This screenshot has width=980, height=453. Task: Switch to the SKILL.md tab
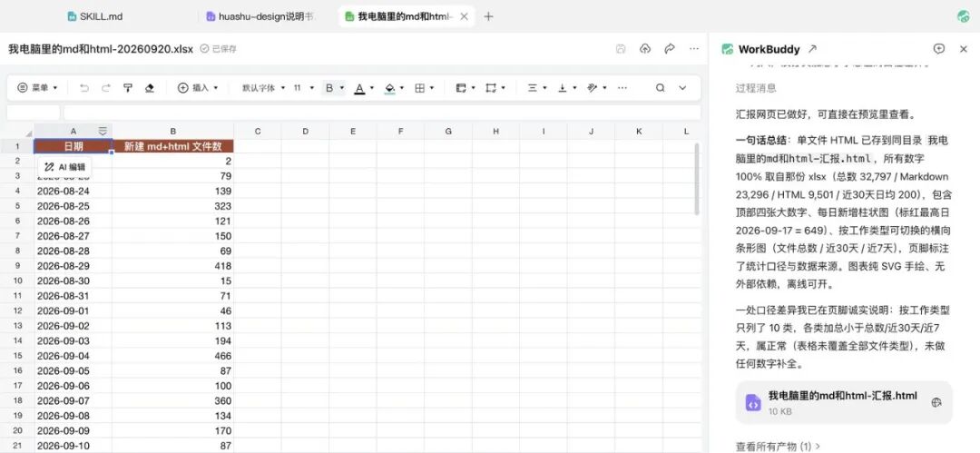95,16
